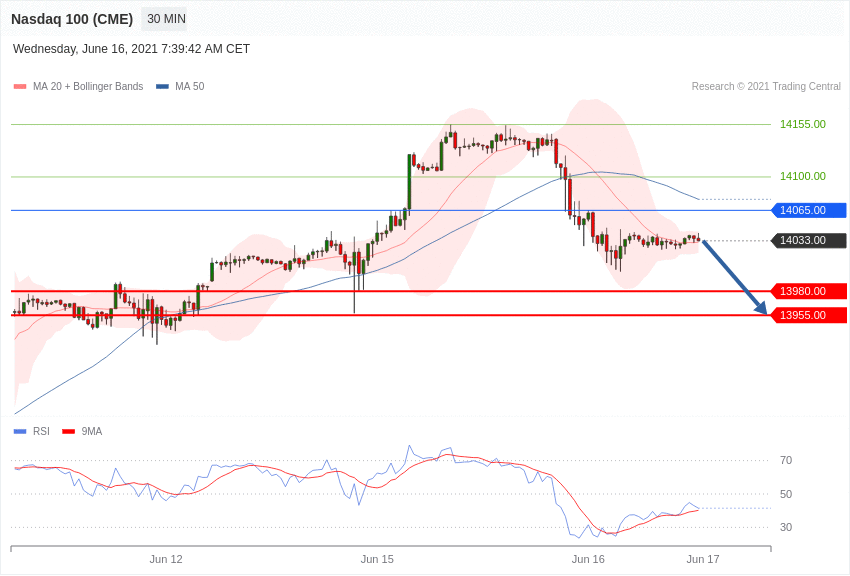This screenshot has width=850, height=576.
Task: Click the '9MA' legend label
Action: [x=92, y=432]
